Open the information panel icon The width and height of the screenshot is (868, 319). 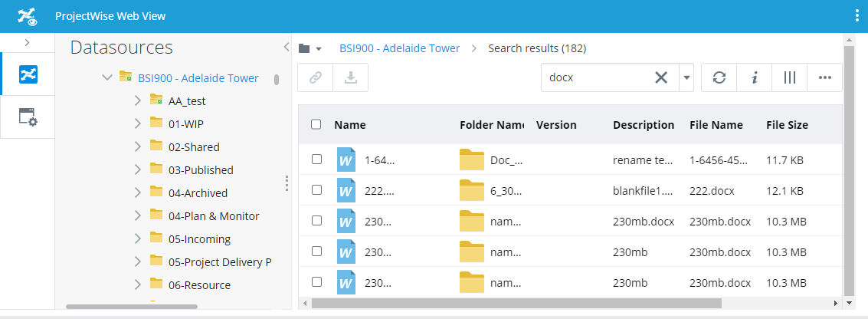(x=755, y=77)
